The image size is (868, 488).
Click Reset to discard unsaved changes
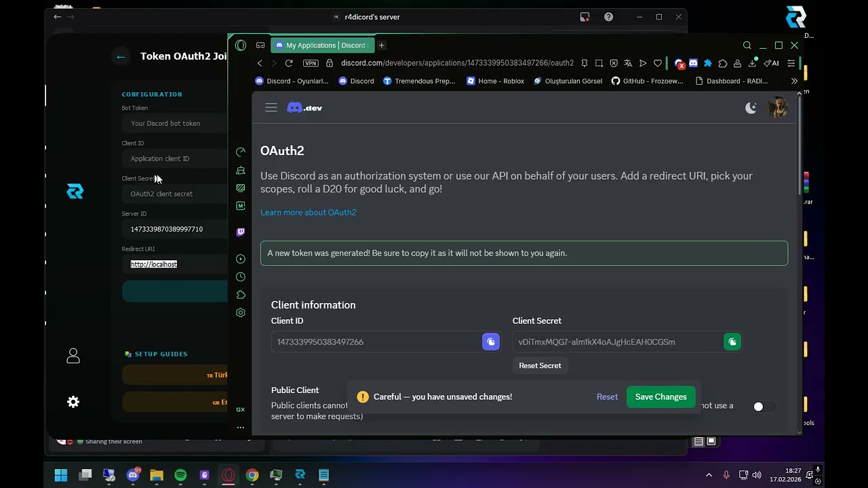click(x=607, y=396)
